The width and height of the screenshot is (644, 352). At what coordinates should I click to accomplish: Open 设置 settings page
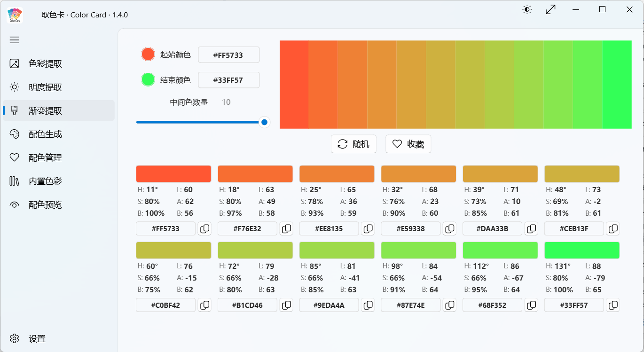coord(37,339)
